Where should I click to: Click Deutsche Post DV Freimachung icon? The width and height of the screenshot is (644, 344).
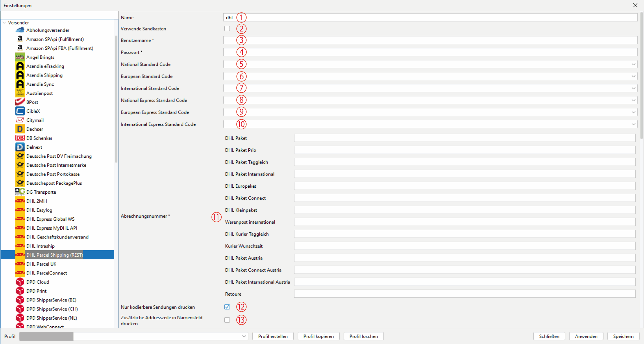20,156
